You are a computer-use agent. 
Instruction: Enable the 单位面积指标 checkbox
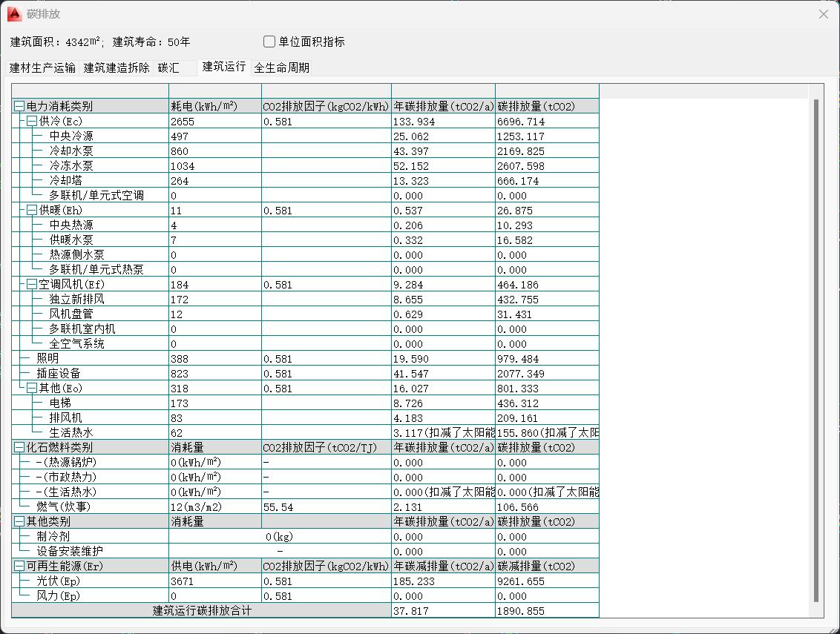point(269,42)
